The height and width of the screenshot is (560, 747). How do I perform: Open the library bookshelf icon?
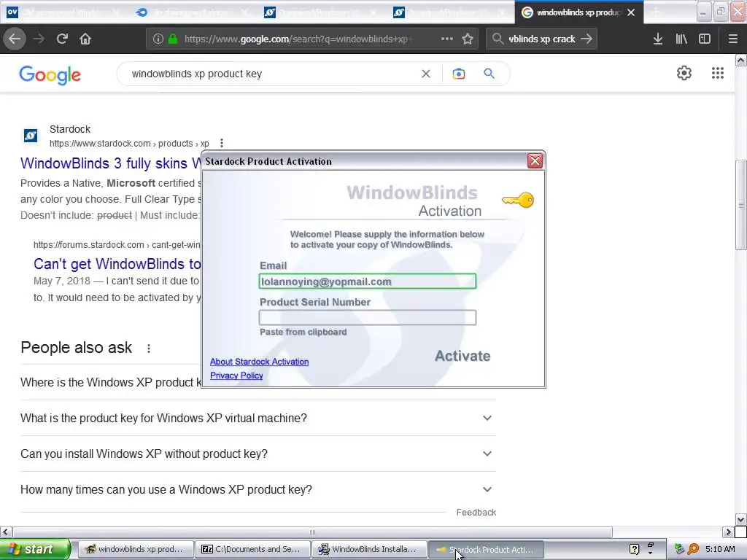pos(681,39)
